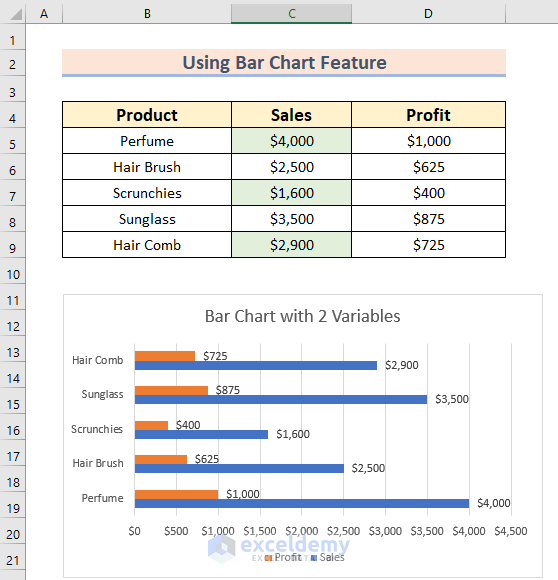Select the $1,600 sales cell
Viewport: 558px width, 580px height.
tap(291, 193)
